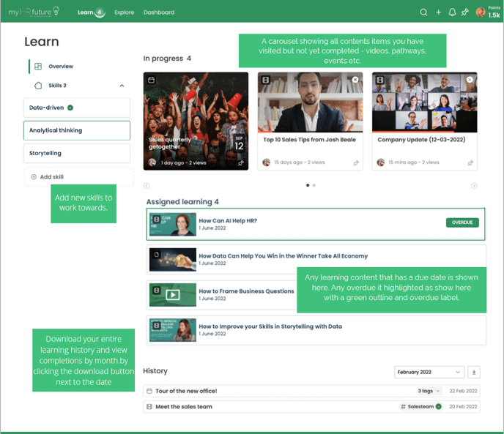Screen dimensions: 504x434
Task: Click the Skills 3 shape icon
Action: point(38,86)
